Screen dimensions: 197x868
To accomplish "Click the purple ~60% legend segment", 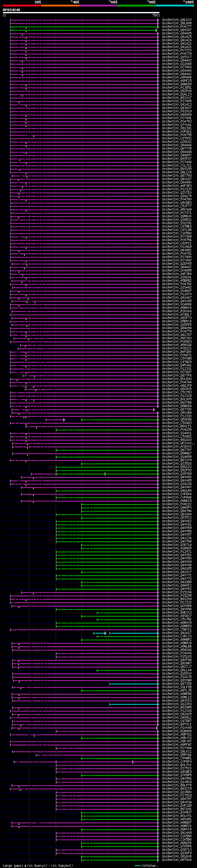I will click(99, 6).
